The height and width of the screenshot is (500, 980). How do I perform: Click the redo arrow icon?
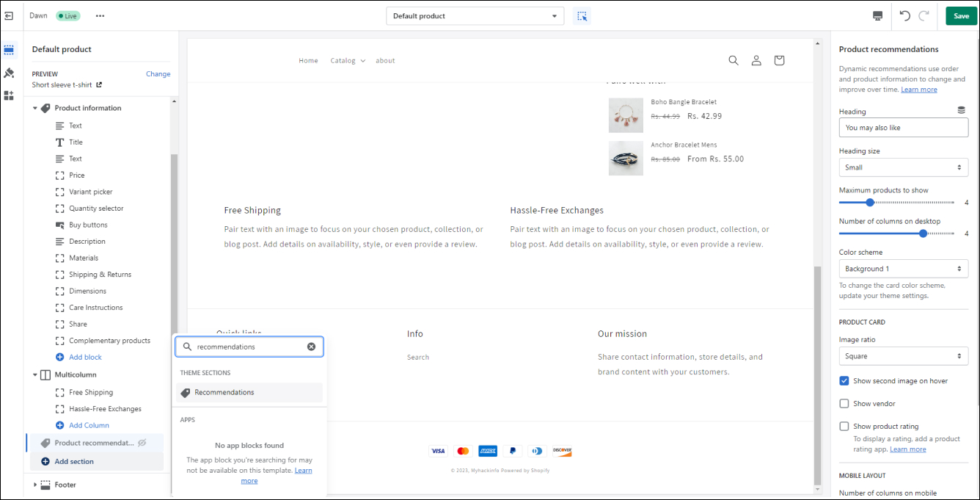pyautogui.click(x=924, y=15)
